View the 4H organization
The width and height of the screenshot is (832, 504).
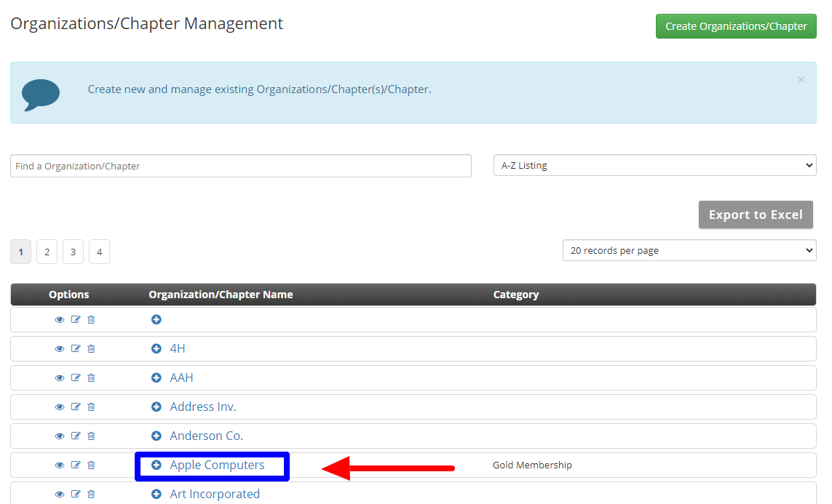60,348
